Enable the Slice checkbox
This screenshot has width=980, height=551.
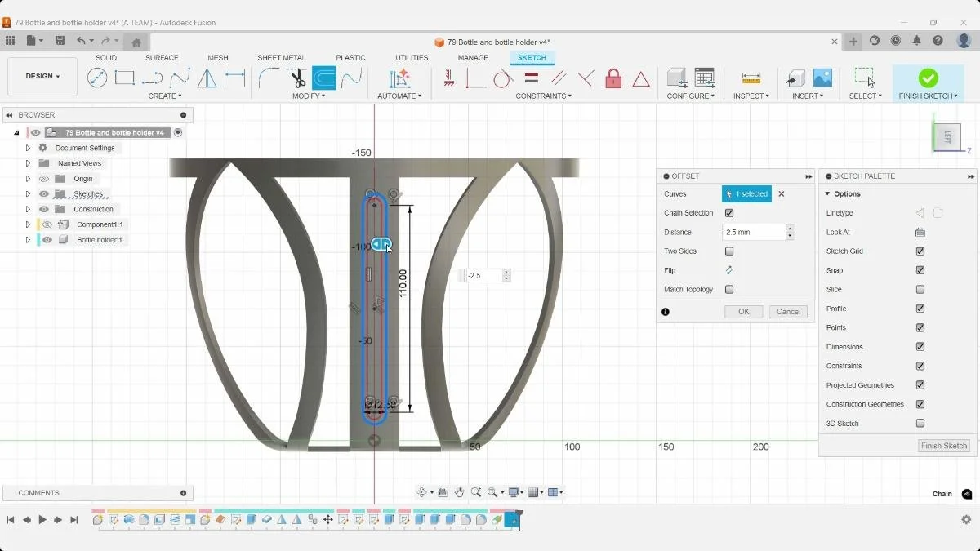tap(920, 290)
